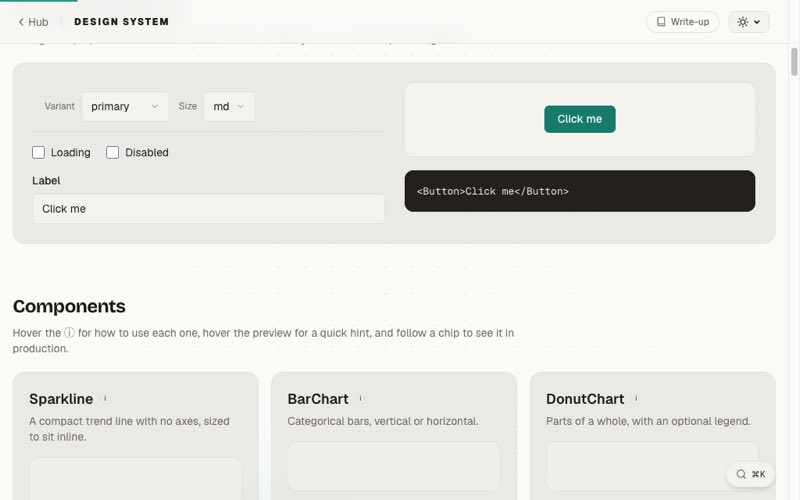Enable the Loading checkbox

pyautogui.click(x=38, y=153)
